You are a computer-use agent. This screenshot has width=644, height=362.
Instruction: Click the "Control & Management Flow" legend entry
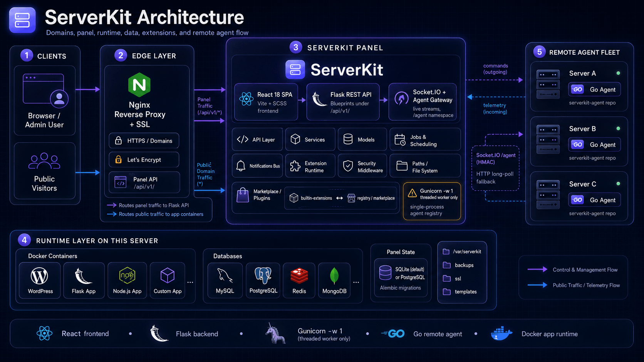point(573,270)
